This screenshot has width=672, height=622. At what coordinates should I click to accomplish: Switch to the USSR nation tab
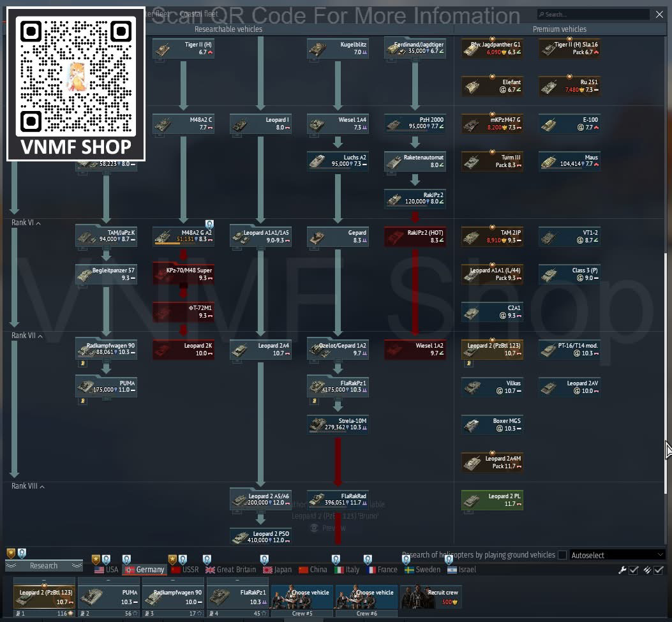pos(185,570)
